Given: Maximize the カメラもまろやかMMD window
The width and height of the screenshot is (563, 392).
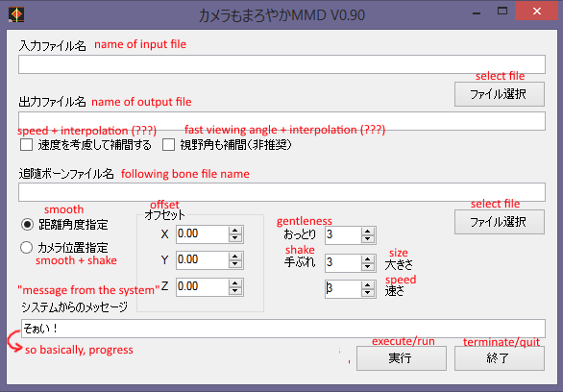Looking at the screenshot, I should (x=502, y=12).
